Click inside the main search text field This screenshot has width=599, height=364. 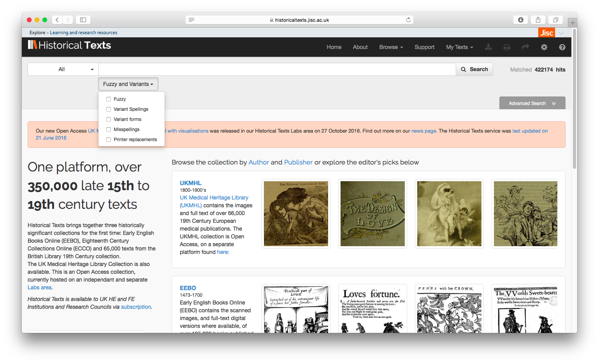[x=277, y=69]
